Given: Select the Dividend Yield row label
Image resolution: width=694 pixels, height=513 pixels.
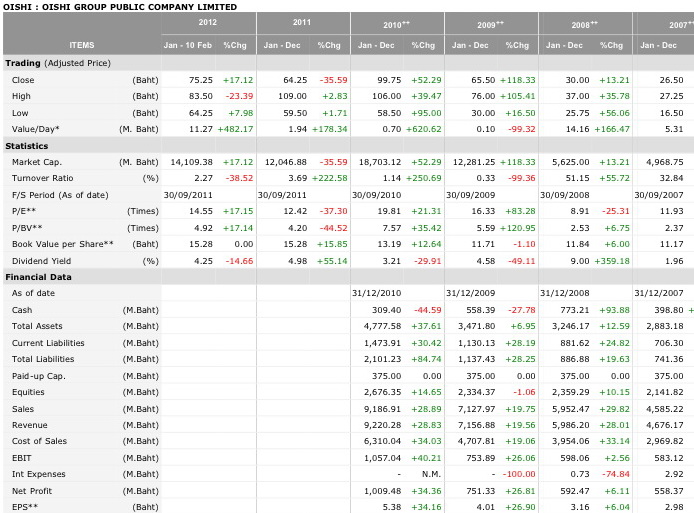Looking at the screenshot, I should [42, 261].
